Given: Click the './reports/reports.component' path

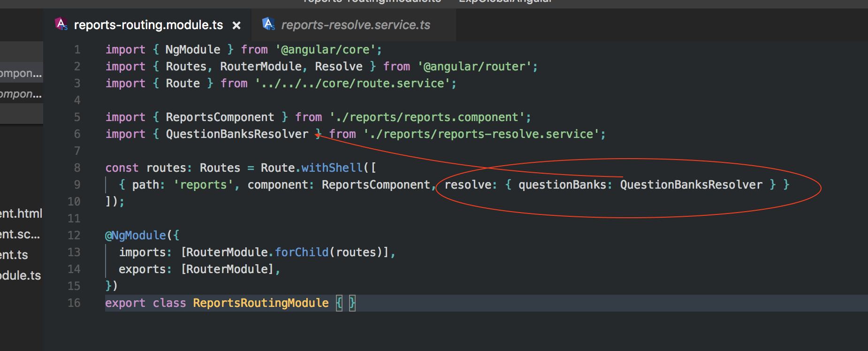Looking at the screenshot, I should [427, 117].
